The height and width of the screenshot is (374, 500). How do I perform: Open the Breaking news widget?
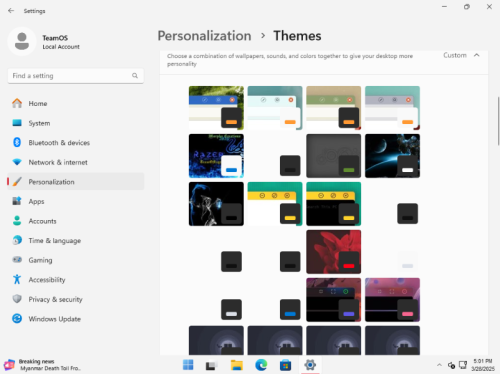tap(42, 365)
